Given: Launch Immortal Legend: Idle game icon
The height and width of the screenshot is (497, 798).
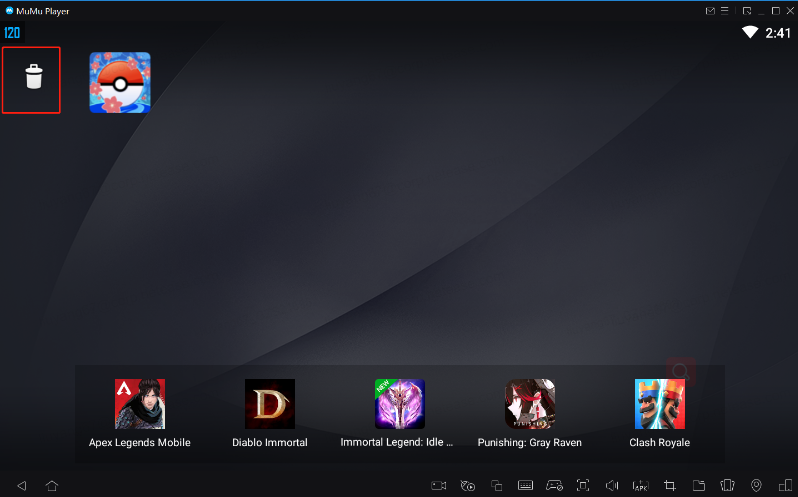Looking at the screenshot, I should click(400, 404).
